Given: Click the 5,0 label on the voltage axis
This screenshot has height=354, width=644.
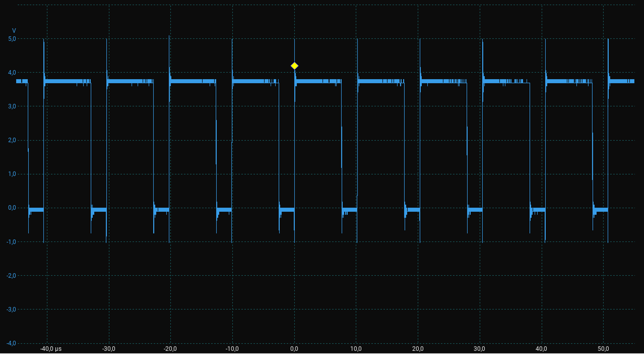Looking at the screenshot, I should tap(12, 39).
